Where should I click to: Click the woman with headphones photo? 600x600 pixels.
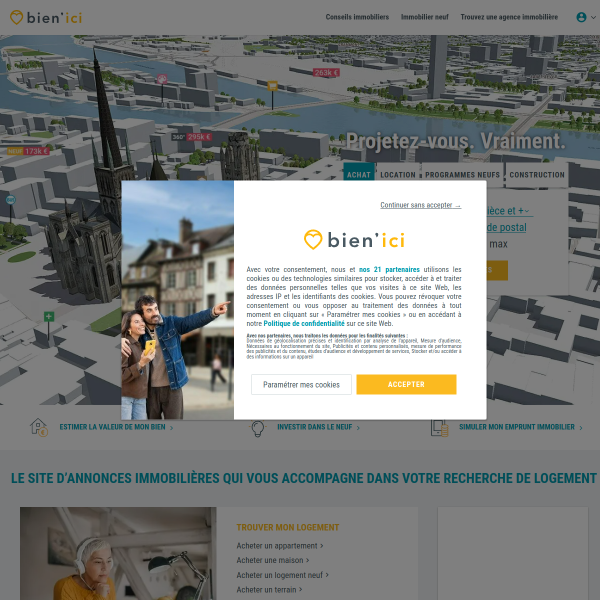(x=118, y=553)
